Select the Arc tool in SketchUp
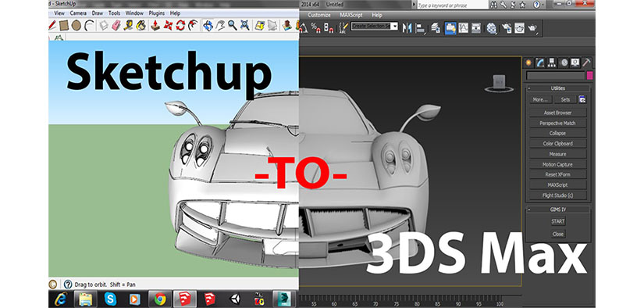Screen dimensions: 644x308 [x=89, y=26]
